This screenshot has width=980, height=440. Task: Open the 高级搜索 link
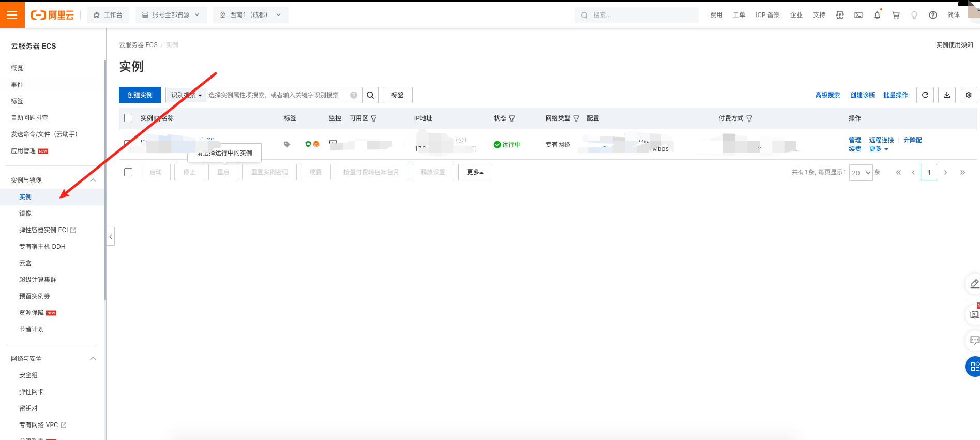coord(827,95)
